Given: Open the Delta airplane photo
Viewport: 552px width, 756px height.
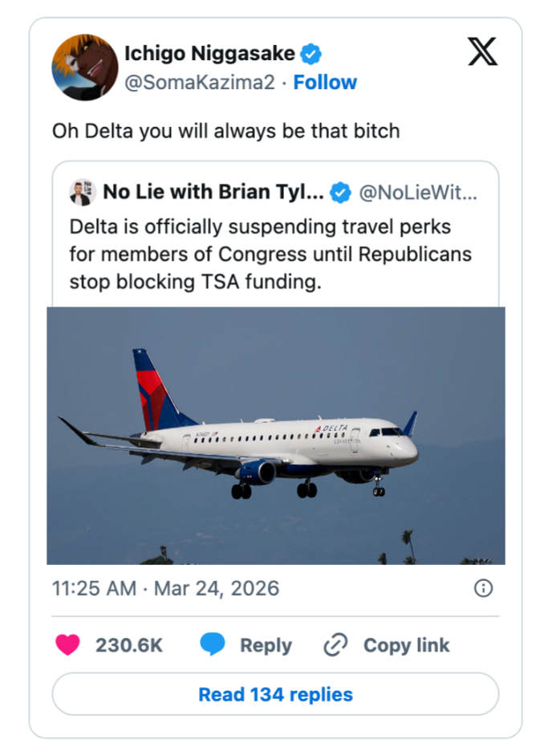Looking at the screenshot, I should (275, 436).
